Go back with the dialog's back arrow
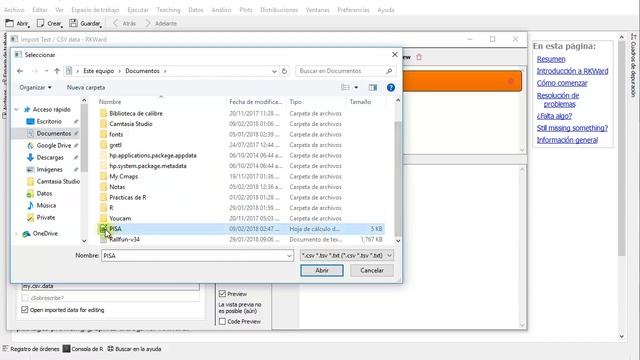640x360 pixels. (20, 71)
